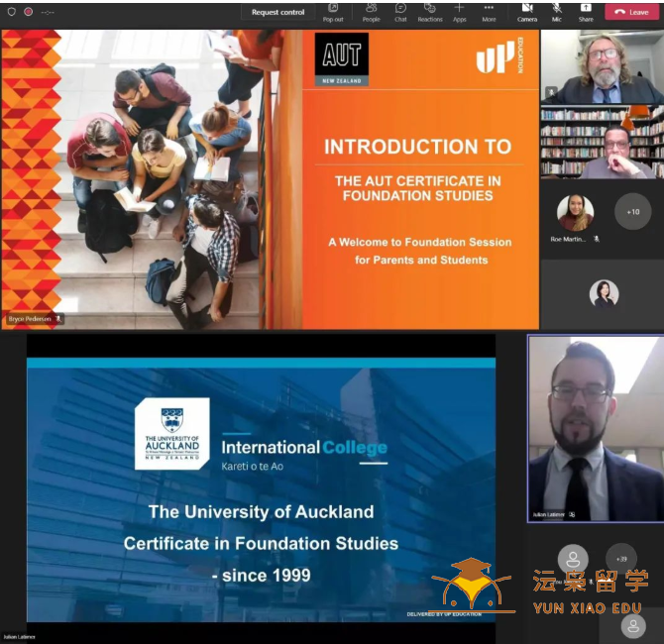Screen dimensions: 664x644
Task: Select Julian Latimer's video tile
Action: tap(596, 429)
